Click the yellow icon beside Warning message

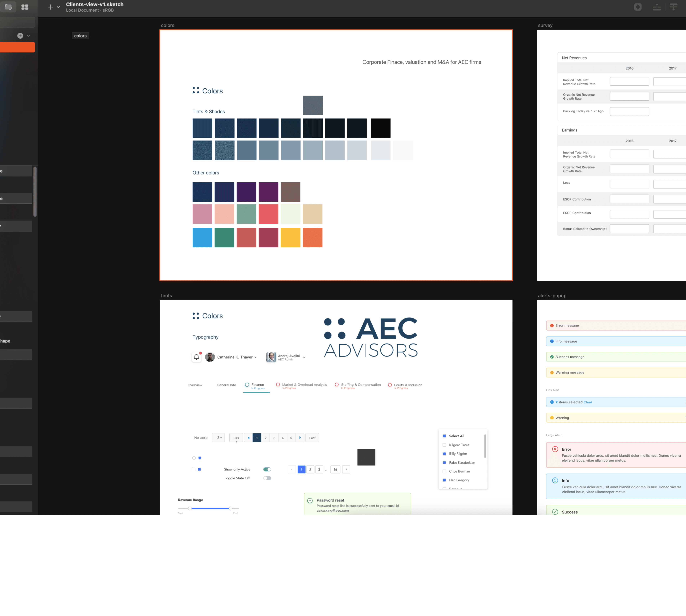tap(552, 373)
